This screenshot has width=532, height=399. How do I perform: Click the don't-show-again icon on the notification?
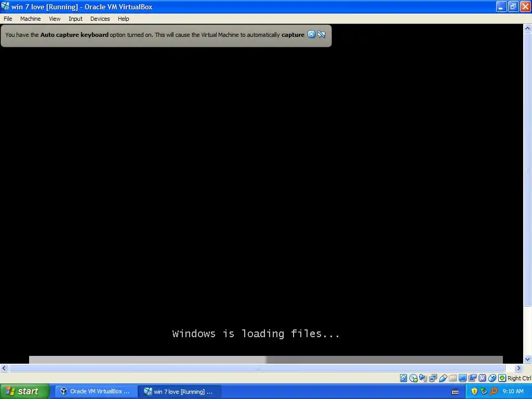click(x=321, y=34)
